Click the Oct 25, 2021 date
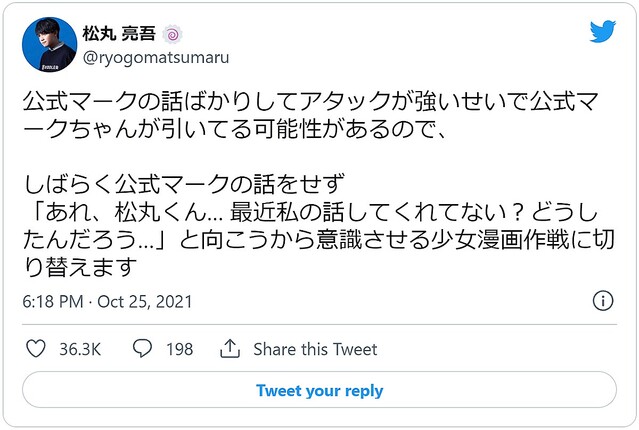The width and height of the screenshot is (639, 430). coord(145,302)
